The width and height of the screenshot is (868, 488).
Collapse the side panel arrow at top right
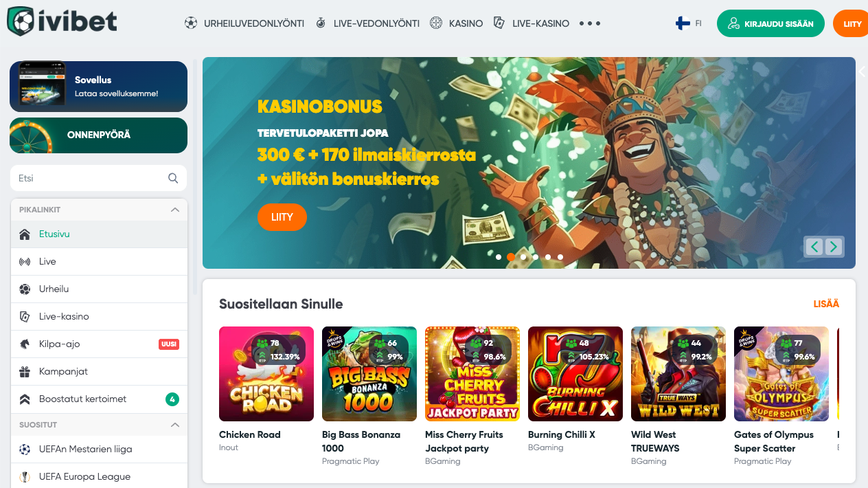pyautogui.click(x=862, y=71)
